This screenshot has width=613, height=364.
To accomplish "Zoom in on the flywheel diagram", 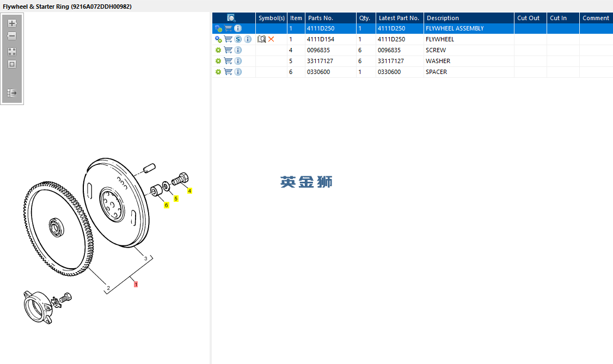I will point(12,23).
